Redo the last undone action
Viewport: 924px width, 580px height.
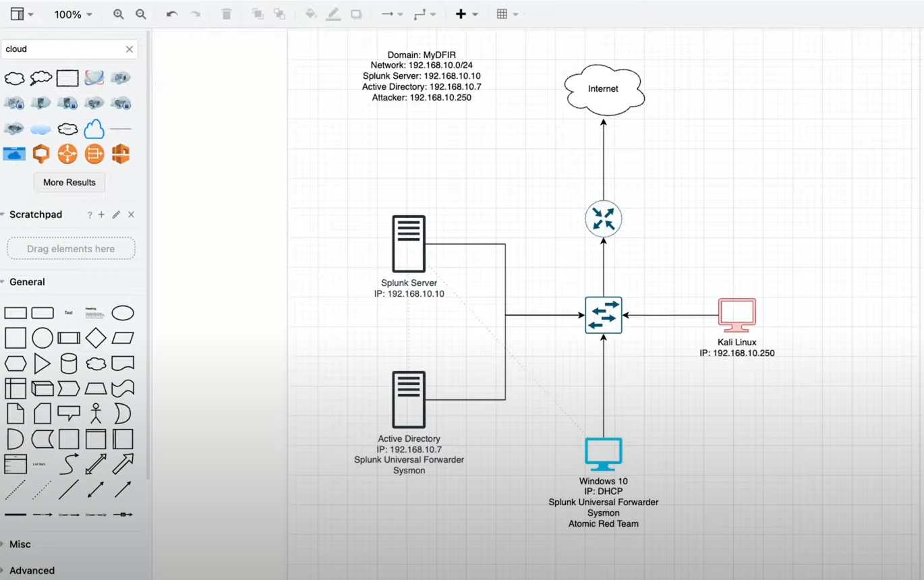195,14
